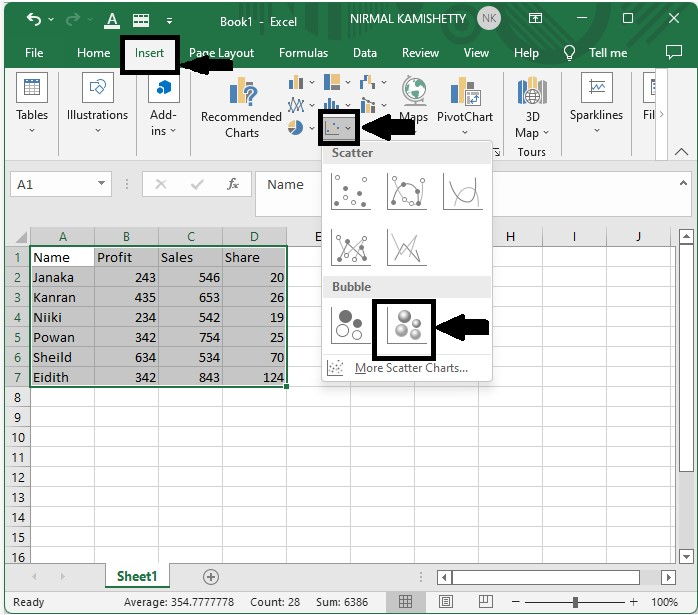Select Scatter with Smooth Lines and Markers
Screen dimensions: 698x615
(x=406, y=191)
